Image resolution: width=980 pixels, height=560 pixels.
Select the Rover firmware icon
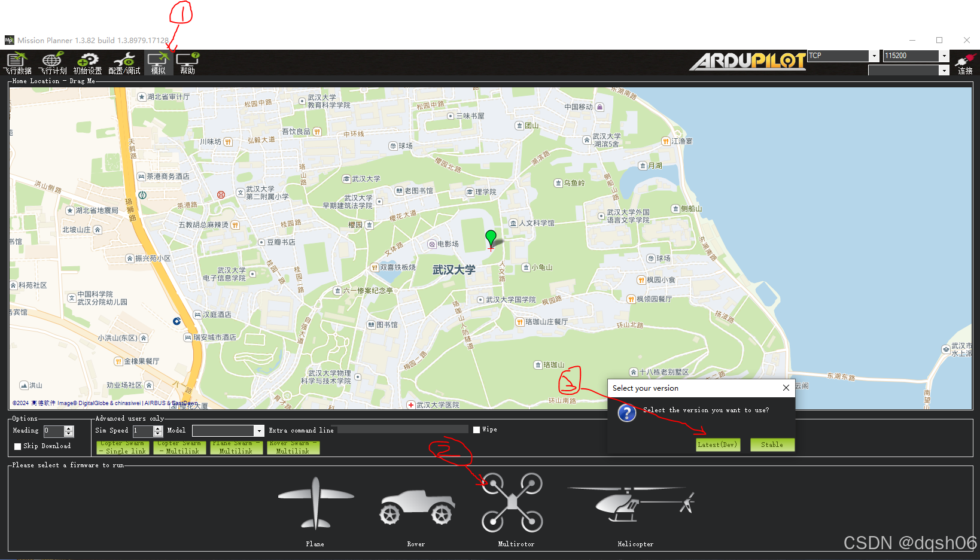coord(416,507)
